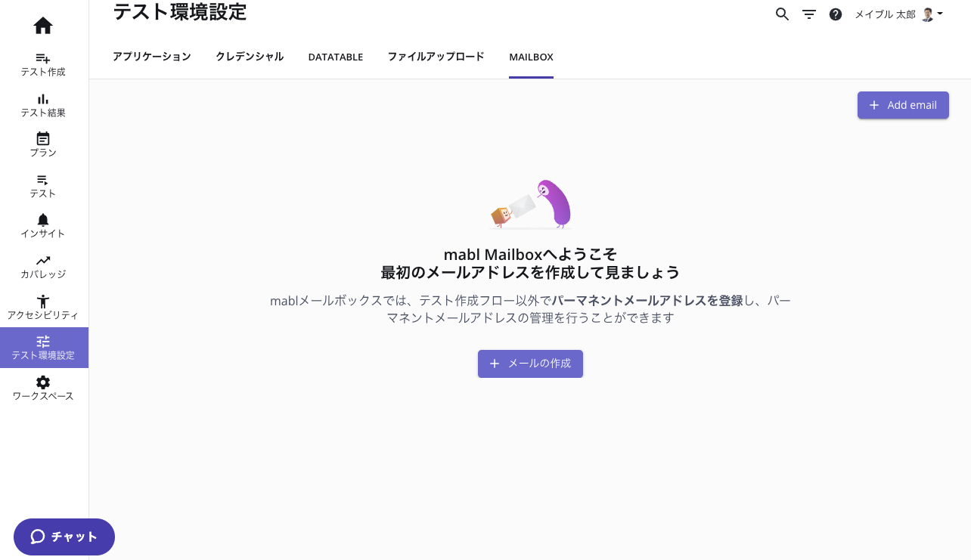Go to the home icon in sidebar
971x560 pixels.
click(x=43, y=26)
